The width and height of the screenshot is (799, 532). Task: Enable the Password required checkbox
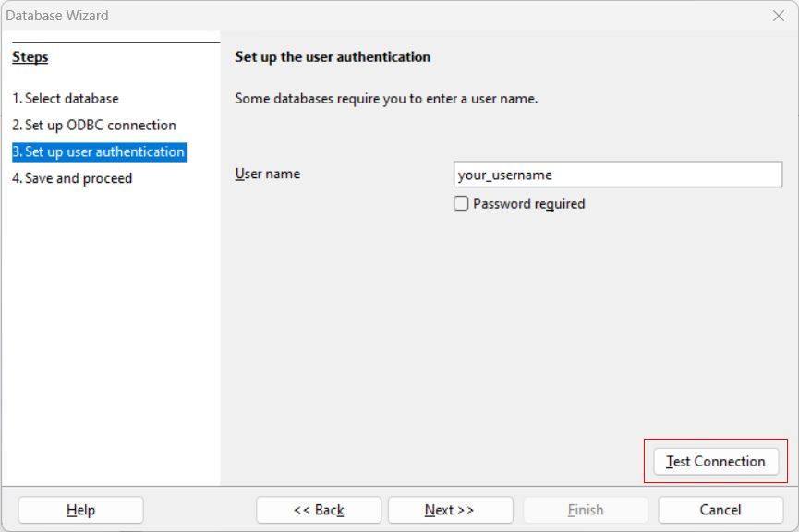pyautogui.click(x=462, y=204)
